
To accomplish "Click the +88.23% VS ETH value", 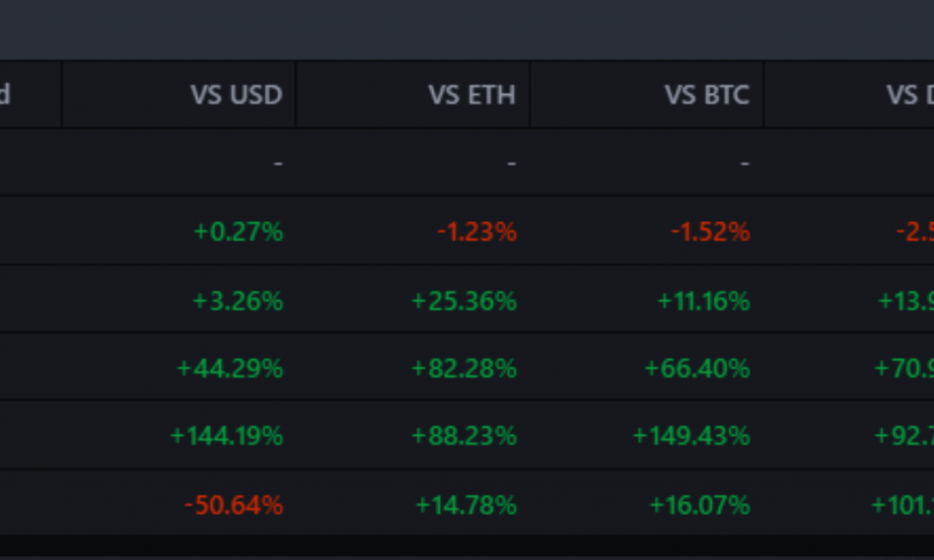I will click(464, 436).
